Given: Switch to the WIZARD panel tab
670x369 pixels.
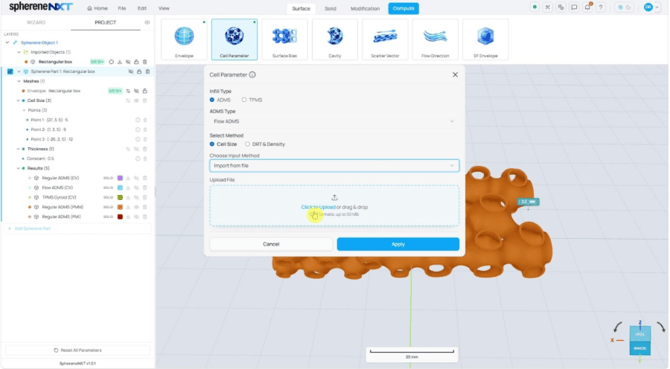Looking at the screenshot, I should (x=36, y=22).
